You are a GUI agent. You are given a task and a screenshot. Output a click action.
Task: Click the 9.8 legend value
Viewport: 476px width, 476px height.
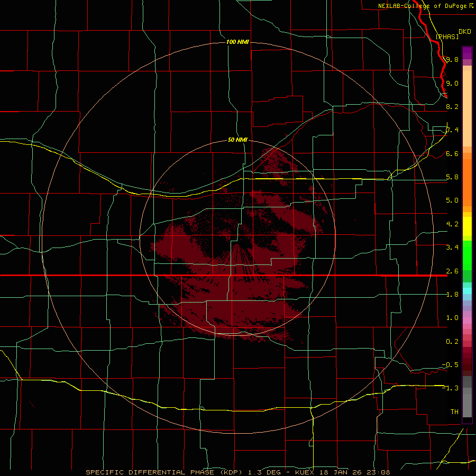pyautogui.click(x=452, y=59)
